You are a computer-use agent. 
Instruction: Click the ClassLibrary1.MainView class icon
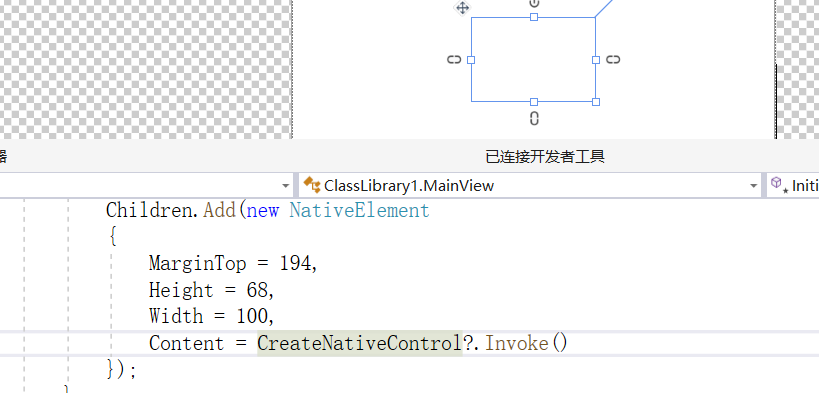[x=311, y=184]
